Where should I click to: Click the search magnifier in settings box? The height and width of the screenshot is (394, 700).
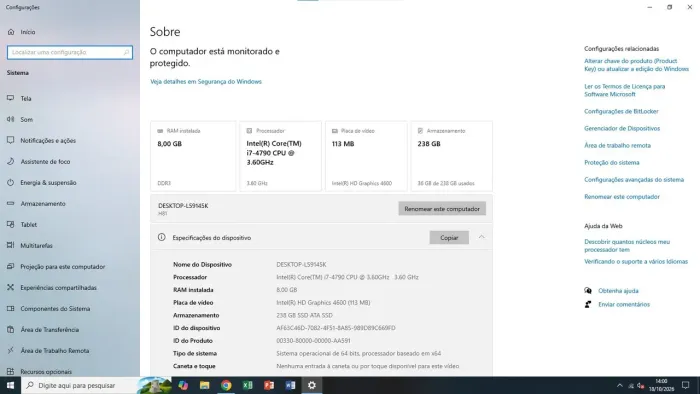pos(126,52)
